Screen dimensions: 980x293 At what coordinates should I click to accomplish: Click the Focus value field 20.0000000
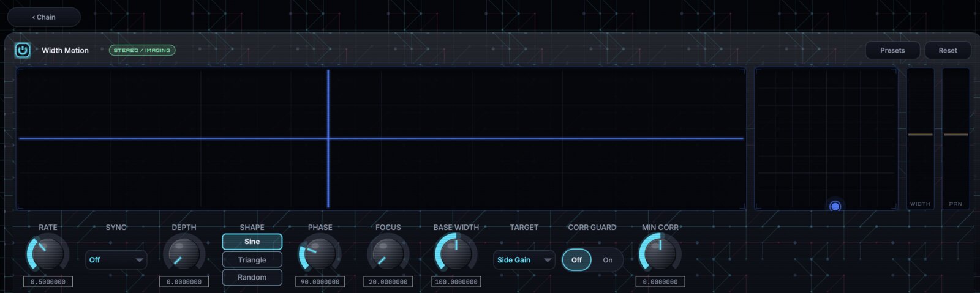pos(388,282)
